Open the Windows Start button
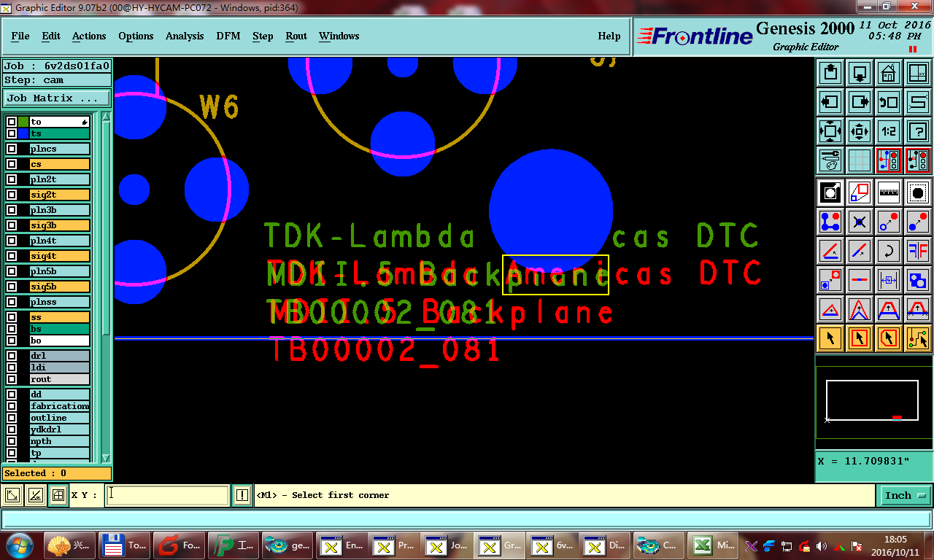Viewport: 934px width, 560px height. click(18, 545)
